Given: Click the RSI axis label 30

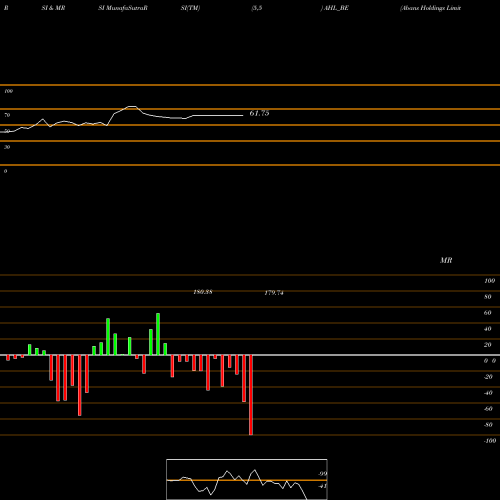Looking at the screenshot, I should tap(7, 147).
